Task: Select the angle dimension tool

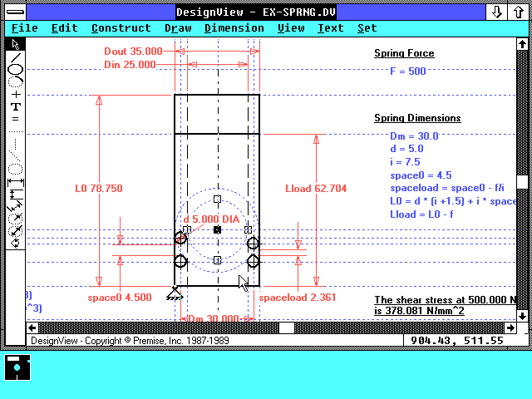Action: click(15, 243)
